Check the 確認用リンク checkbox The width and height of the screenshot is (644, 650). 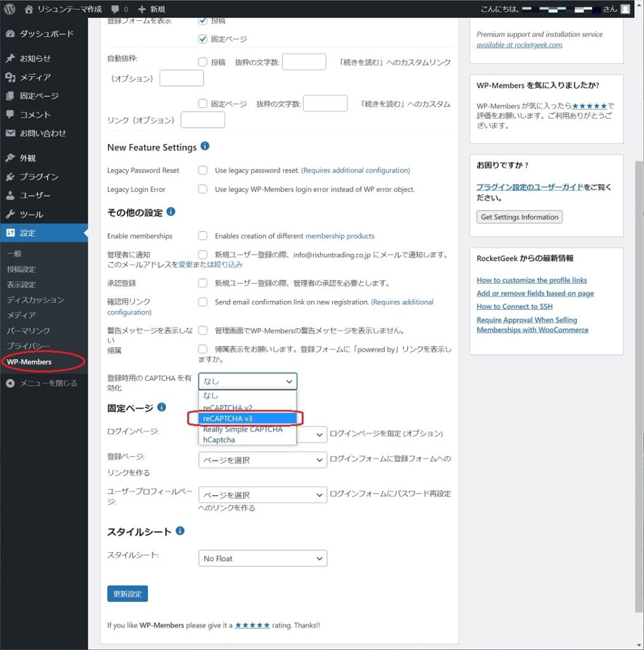click(203, 302)
